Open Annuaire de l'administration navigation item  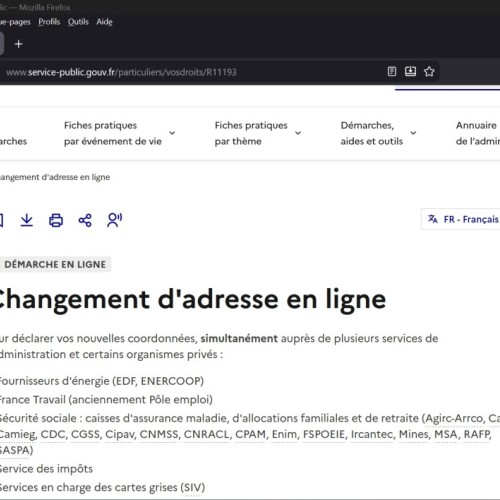click(x=478, y=133)
